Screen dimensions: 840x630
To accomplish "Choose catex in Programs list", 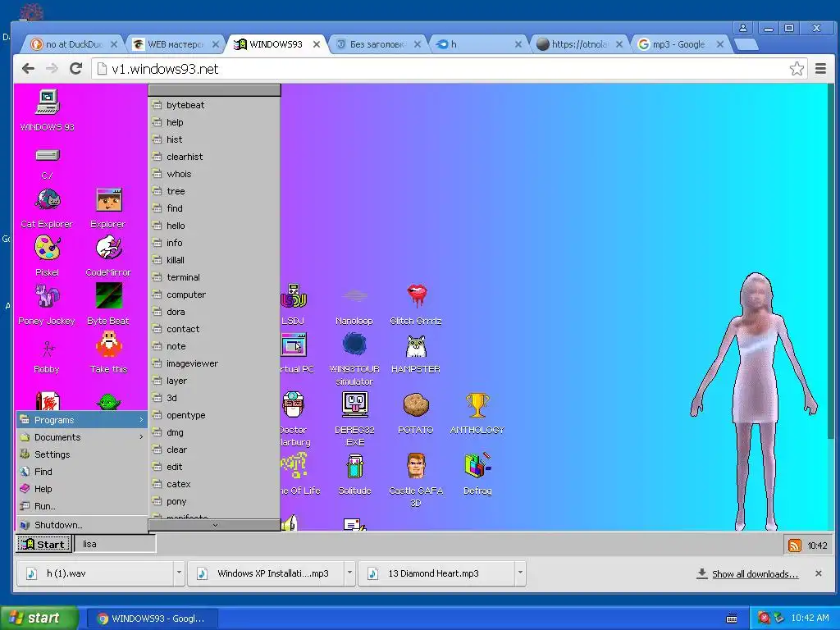I will (214, 484).
